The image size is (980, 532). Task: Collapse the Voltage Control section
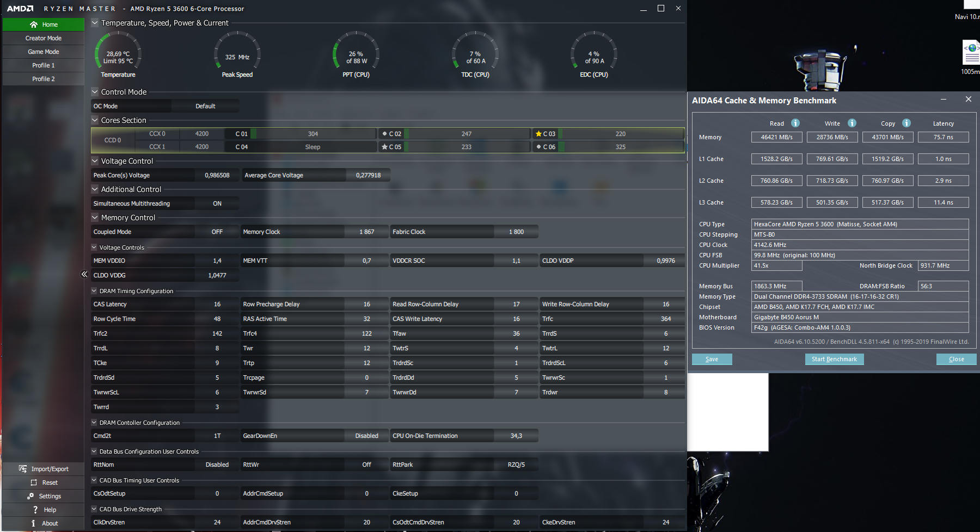pos(95,161)
